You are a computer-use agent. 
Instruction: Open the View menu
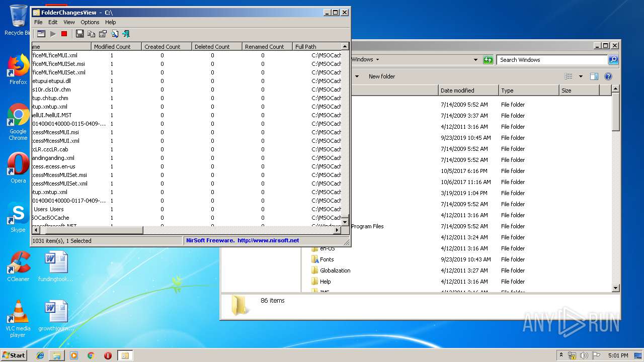[69, 22]
